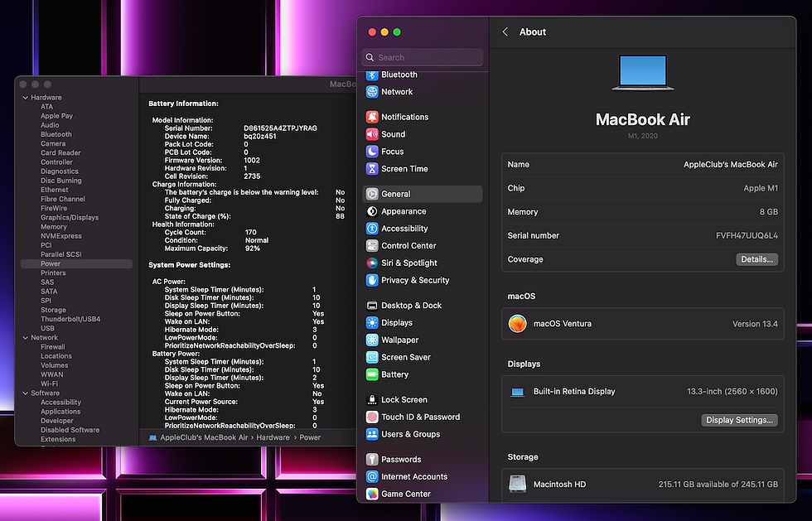Open Screen Saver icon
The width and height of the screenshot is (812, 521).
click(372, 357)
